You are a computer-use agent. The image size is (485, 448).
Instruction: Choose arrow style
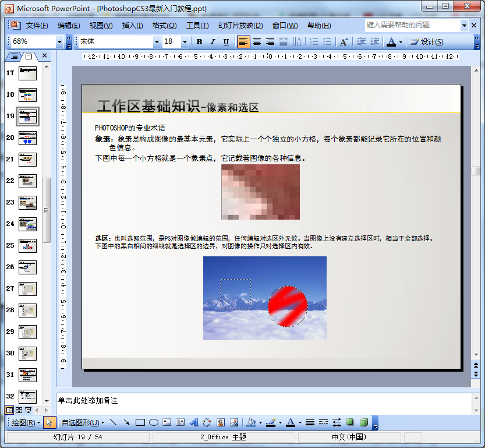(337, 422)
